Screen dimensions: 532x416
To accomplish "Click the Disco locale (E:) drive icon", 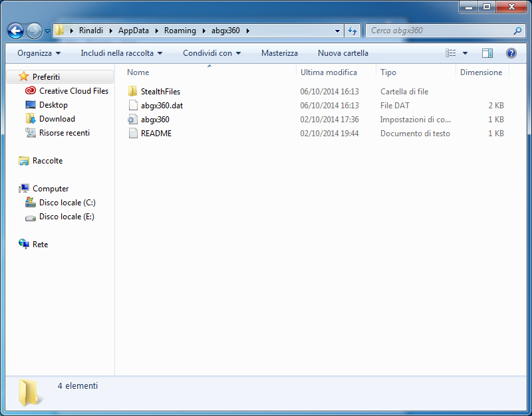I will coord(31,218).
